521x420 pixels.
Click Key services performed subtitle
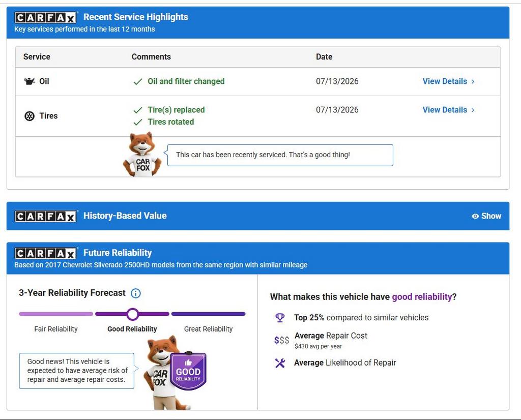(84, 29)
